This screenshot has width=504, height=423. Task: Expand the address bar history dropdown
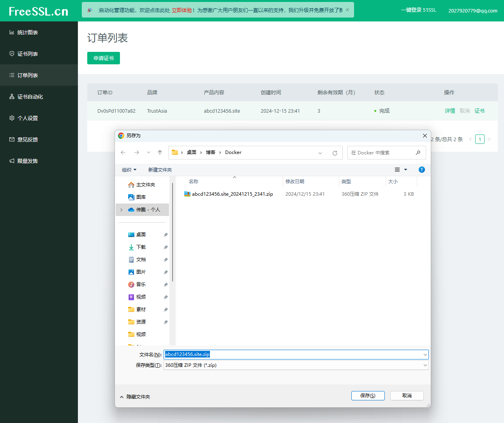(x=320, y=153)
